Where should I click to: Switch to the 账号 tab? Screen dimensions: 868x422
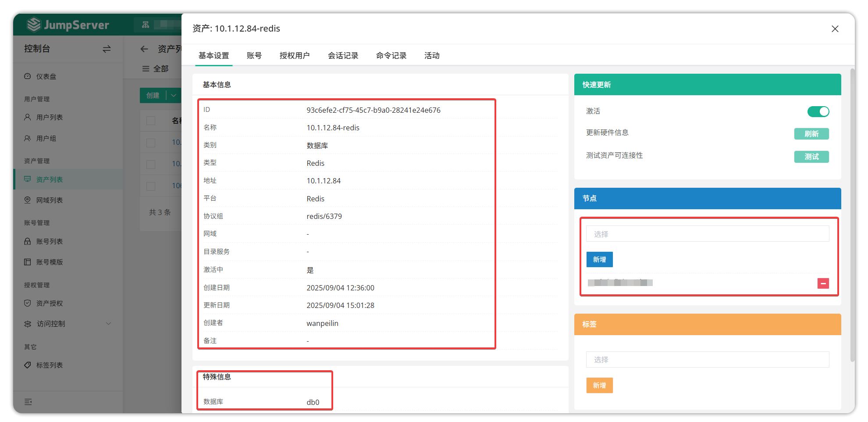pyautogui.click(x=254, y=56)
